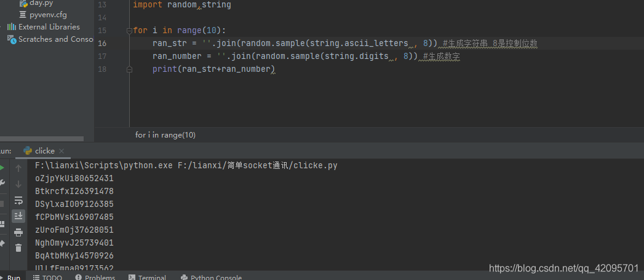Click the day.py Python file icon
644x280 pixels.
(23, 3)
